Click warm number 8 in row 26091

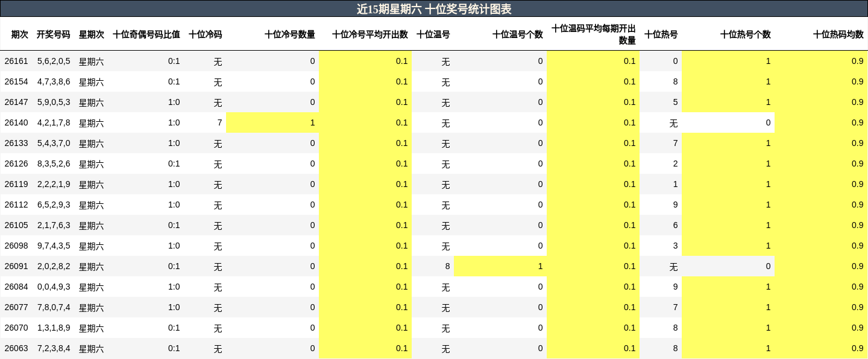click(447, 266)
